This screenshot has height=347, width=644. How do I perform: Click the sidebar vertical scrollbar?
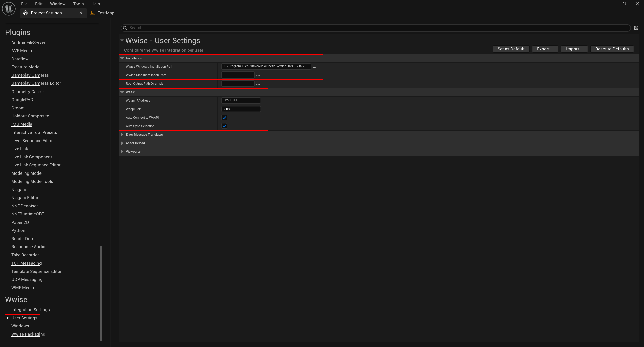[x=101, y=293]
